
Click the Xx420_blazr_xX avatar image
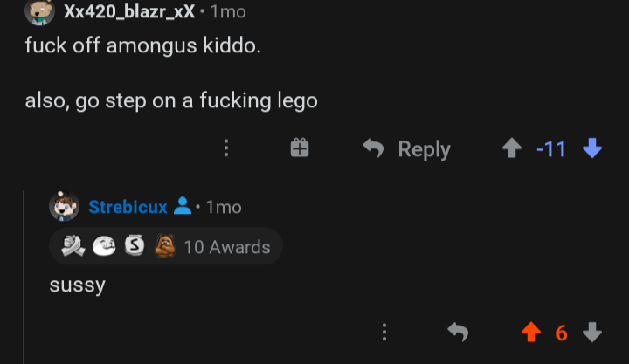pyautogui.click(x=38, y=11)
